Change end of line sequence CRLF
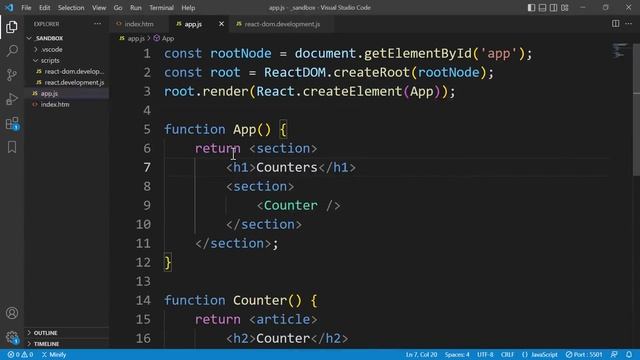640x360 pixels. (x=507, y=355)
